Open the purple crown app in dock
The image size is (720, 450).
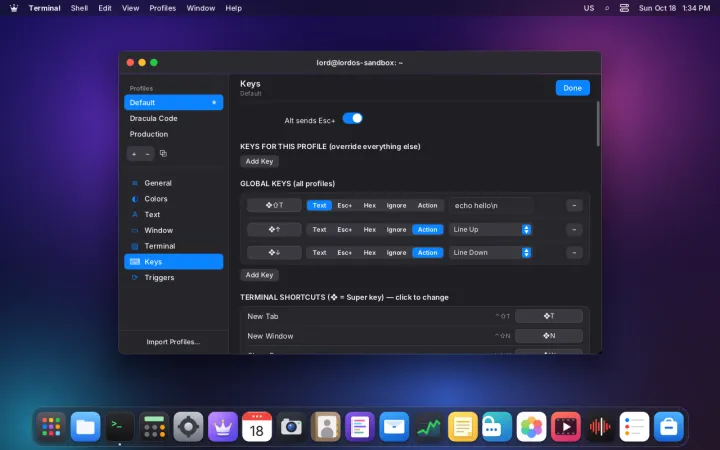[223, 427]
